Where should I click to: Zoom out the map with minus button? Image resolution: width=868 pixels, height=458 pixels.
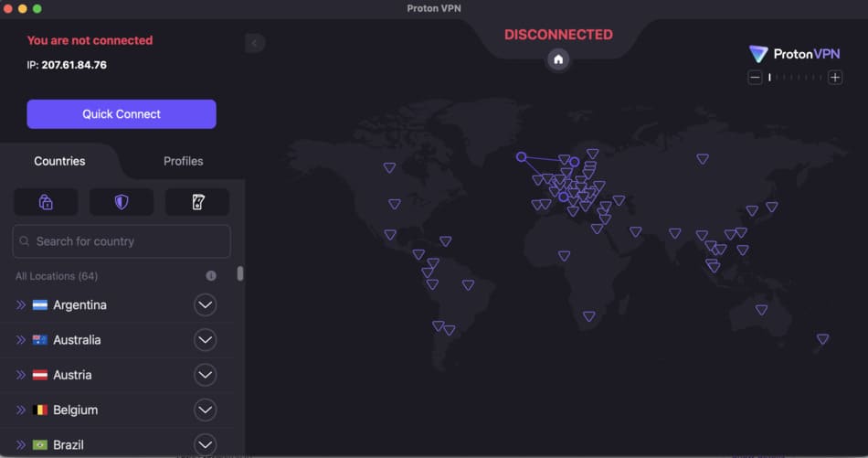coord(755,78)
